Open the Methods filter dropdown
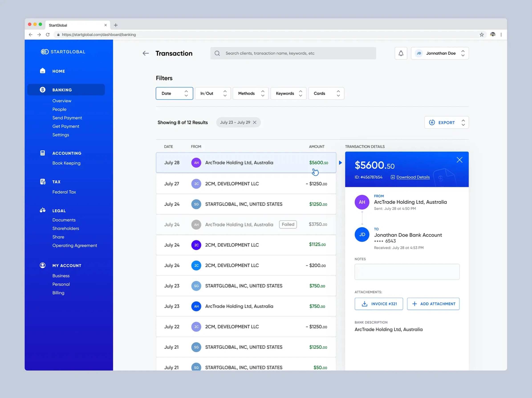 [251, 93]
